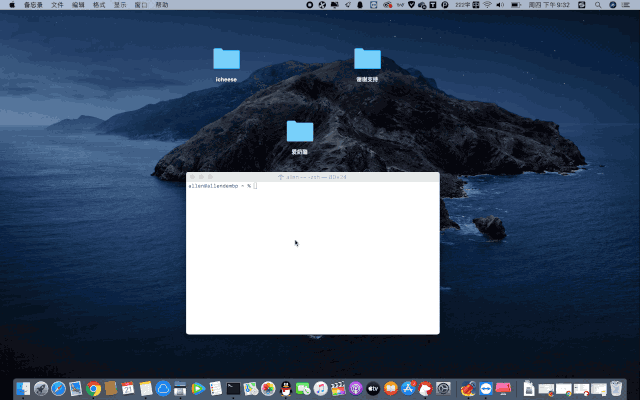Open TeamViewer icon in Dock
This screenshot has height=400, width=640.
click(486, 389)
